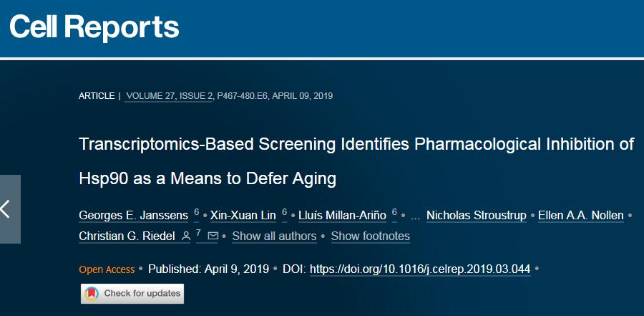Follow the doi.org article DOI link
644x316 pixels.
(x=420, y=269)
